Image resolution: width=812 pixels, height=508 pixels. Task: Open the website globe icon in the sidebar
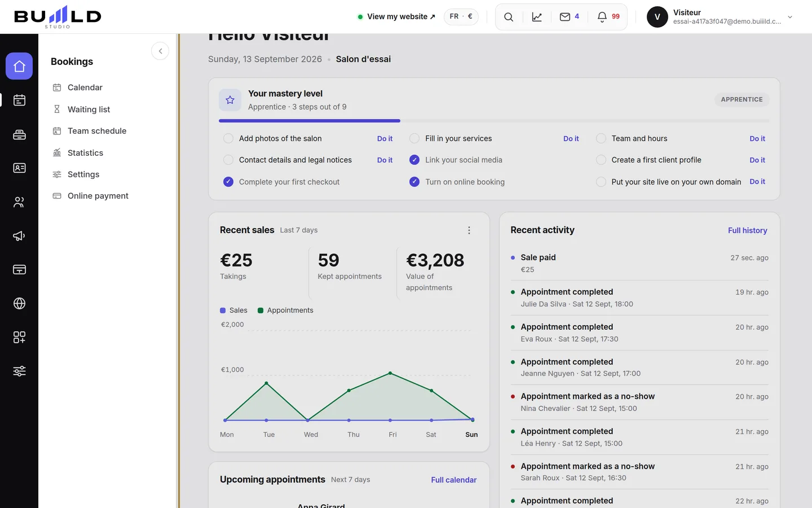click(x=19, y=304)
